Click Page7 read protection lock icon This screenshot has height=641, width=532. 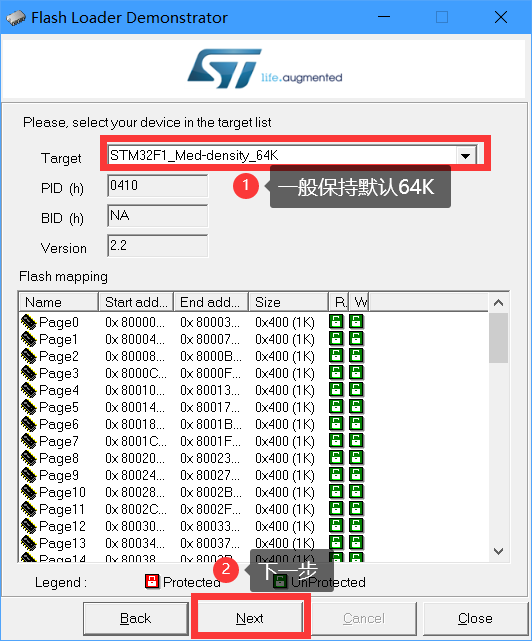pyautogui.click(x=336, y=441)
